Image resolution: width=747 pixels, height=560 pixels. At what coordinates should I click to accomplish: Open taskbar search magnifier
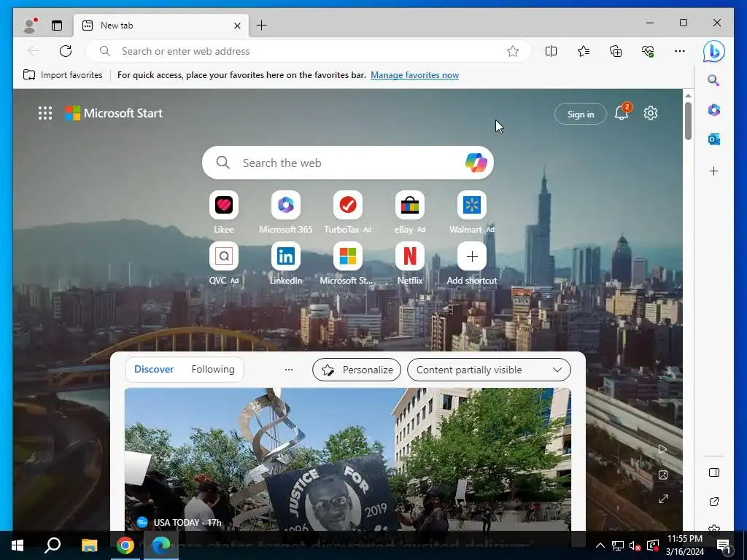coord(53,545)
